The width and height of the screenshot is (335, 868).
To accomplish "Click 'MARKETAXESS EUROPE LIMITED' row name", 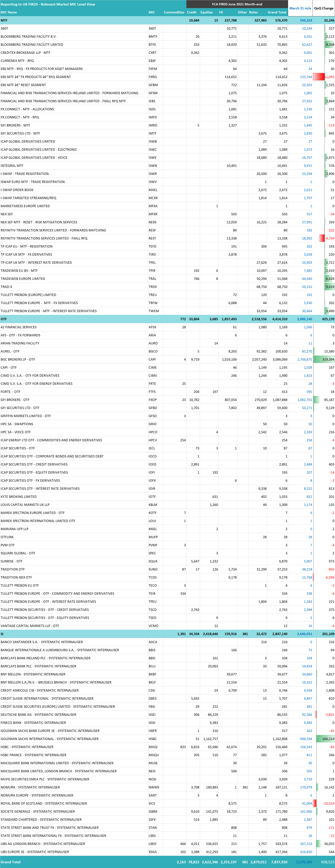I will coord(25,206).
